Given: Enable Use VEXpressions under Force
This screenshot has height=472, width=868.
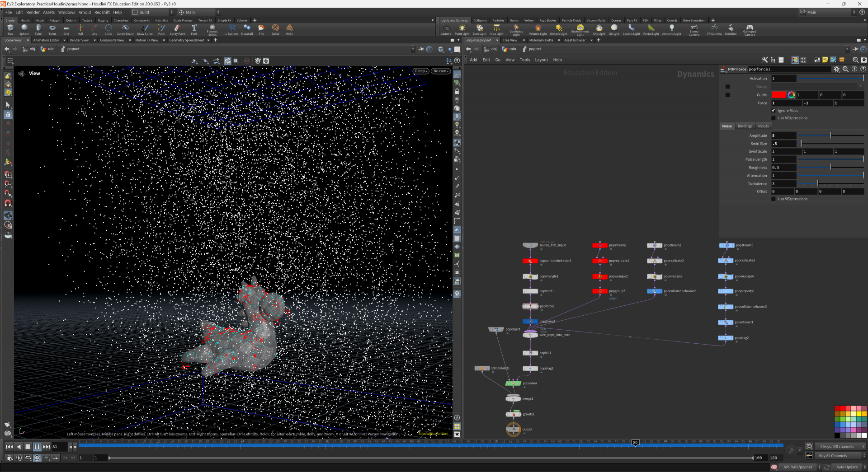Looking at the screenshot, I should pos(774,118).
